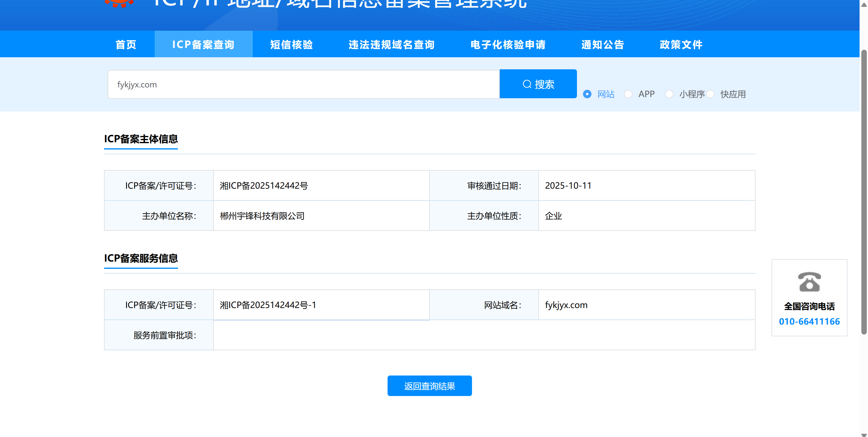Switch to ICP备案查询 tab
868x437 pixels.
point(203,44)
